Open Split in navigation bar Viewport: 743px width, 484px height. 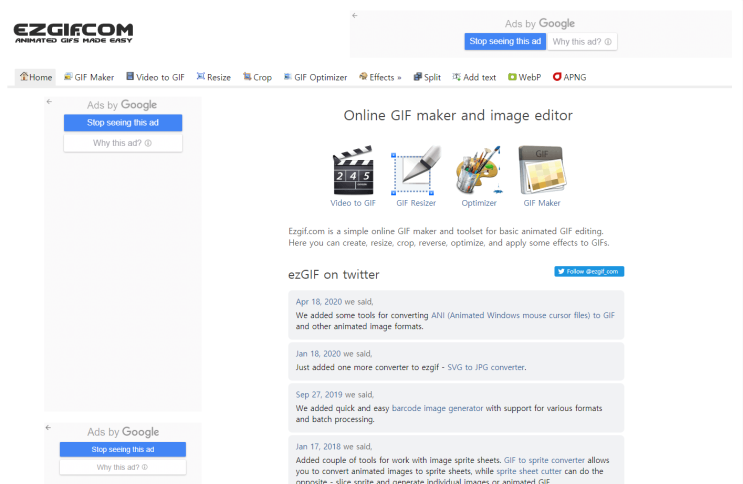[x=427, y=77]
